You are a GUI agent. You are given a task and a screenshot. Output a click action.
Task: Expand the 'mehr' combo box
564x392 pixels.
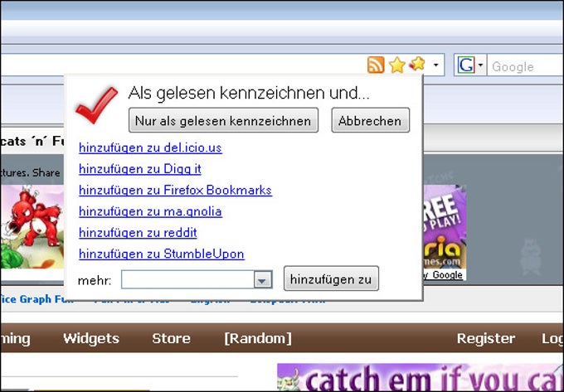click(263, 279)
